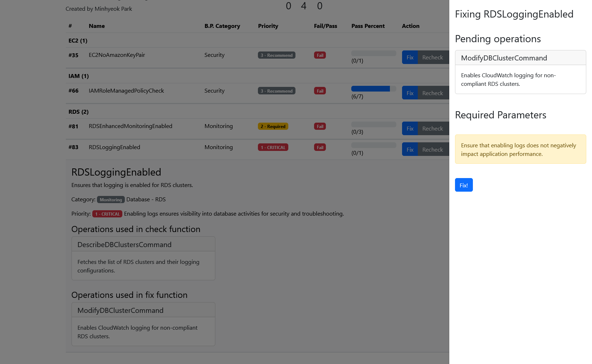Click Fix for RDSEnhancedMonitoringEnabled
The width and height of the screenshot is (592, 364).
coord(410,128)
